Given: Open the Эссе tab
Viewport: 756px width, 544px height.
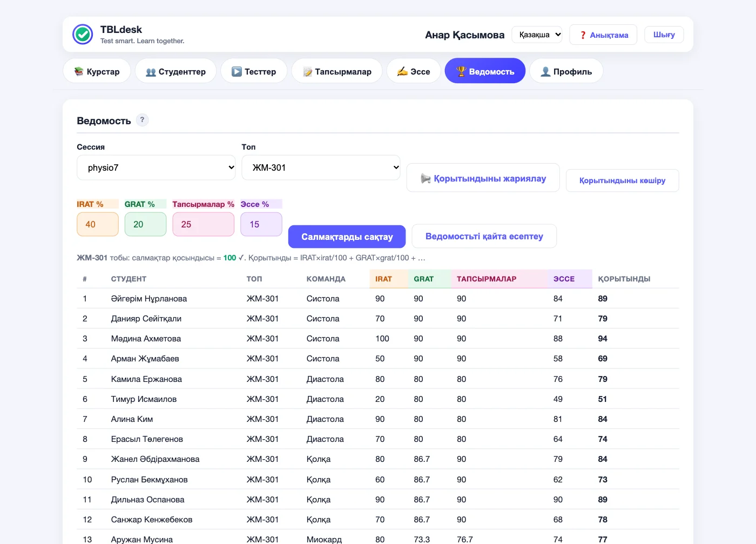Looking at the screenshot, I should click(x=414, y=71).
